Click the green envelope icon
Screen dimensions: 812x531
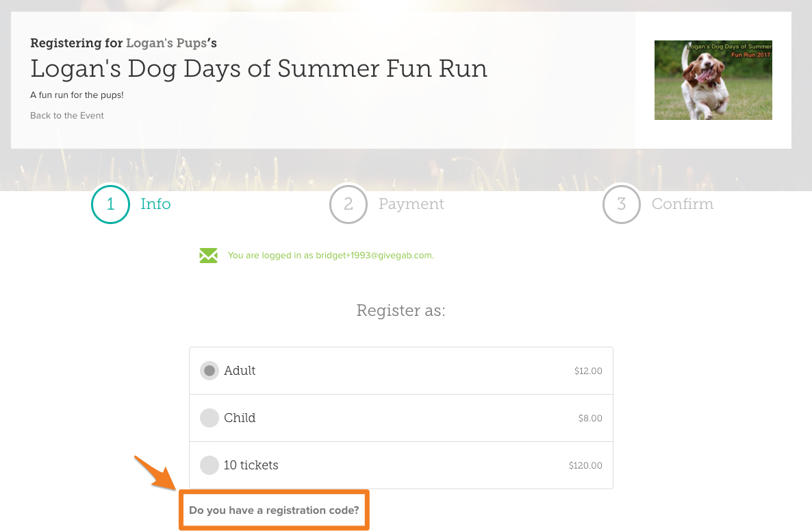[208, 256]
